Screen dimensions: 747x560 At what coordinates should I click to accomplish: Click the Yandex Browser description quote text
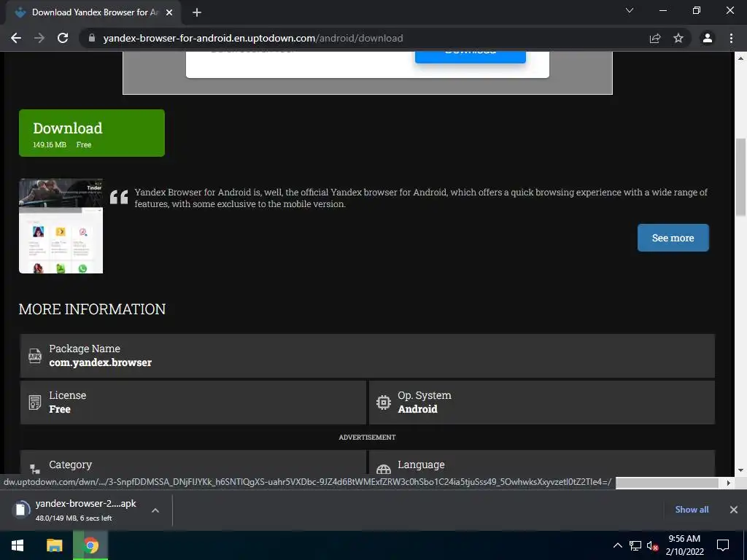coord(421,198)
